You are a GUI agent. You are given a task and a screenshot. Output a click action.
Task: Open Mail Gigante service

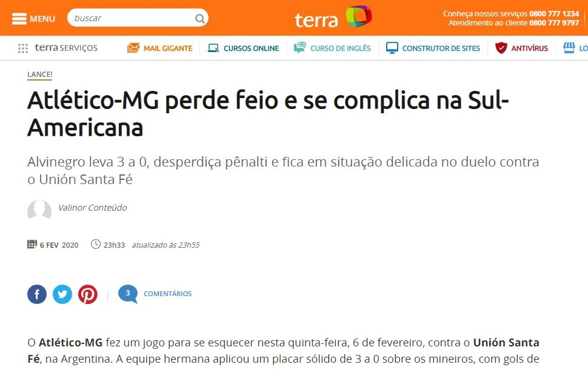click(160, 48)
